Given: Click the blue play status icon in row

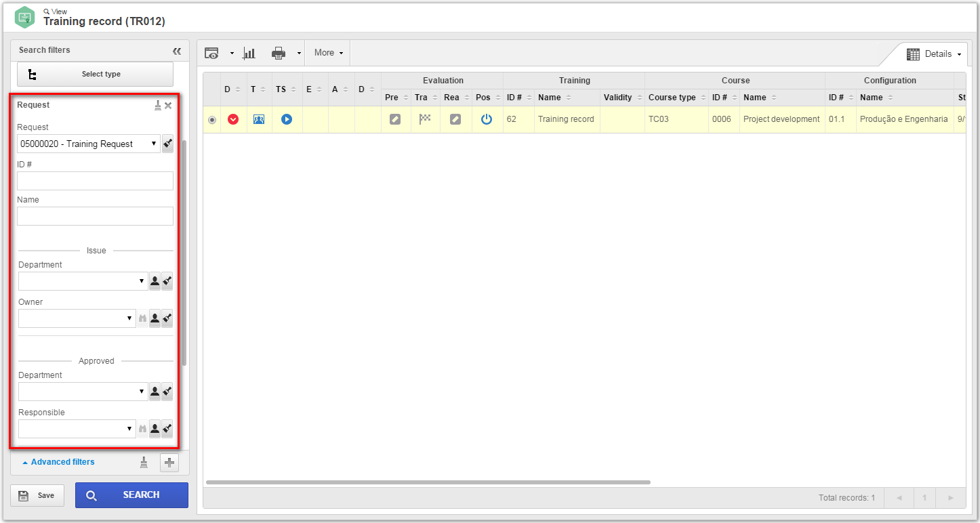Looking at the screenshot, I should [286, 119].
